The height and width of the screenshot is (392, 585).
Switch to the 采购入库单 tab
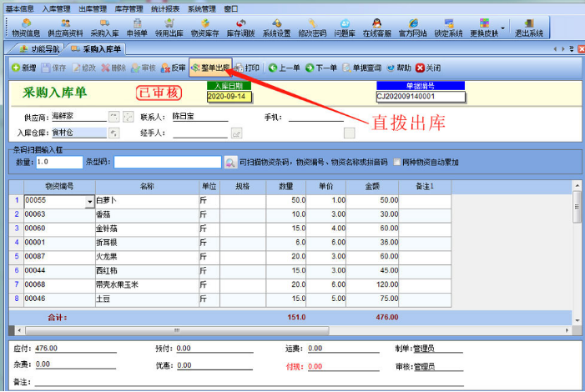click(x=96, y=49)
